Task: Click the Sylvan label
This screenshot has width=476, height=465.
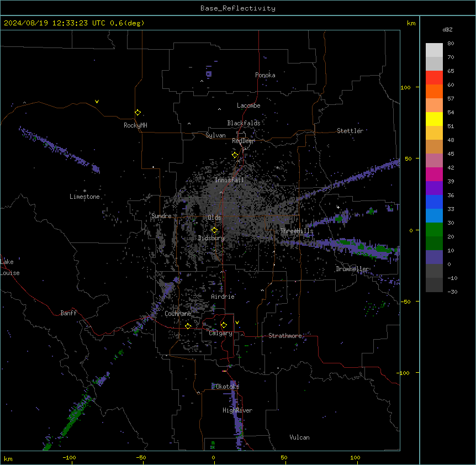Action: pyautogui.click(x=215, y=135)
